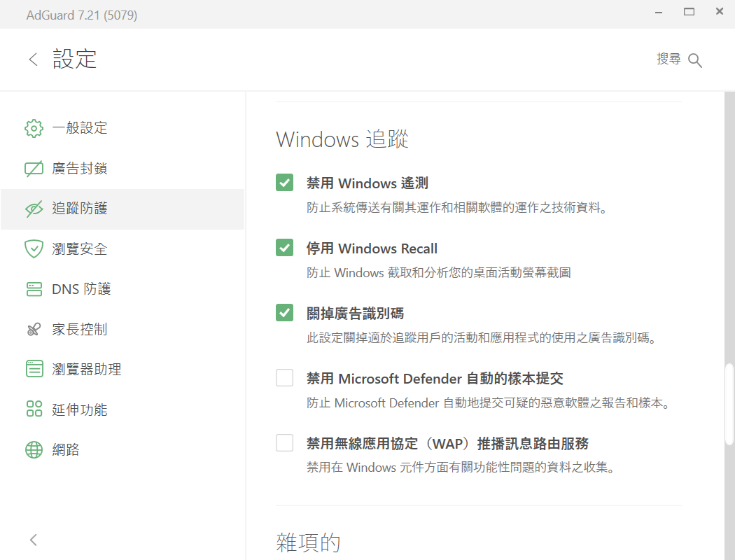Click the 關掉廣告識別碼 label text
Image resolution: width=735 pixels, height=560 pixels.
(x=355, y=314)
